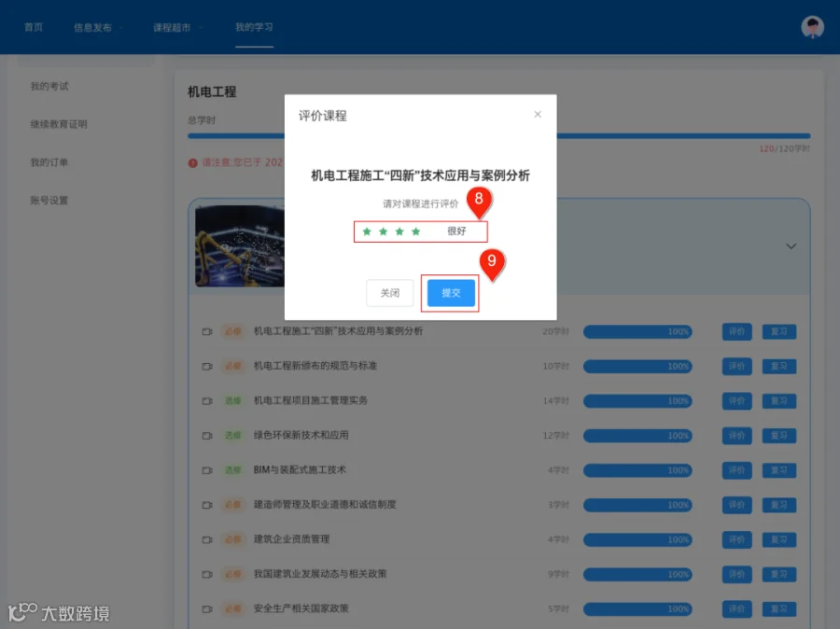The image size is (840, 629).
Task: Click 选修 tag of 绿色环保新技术和应用
Action: point(232,436)
